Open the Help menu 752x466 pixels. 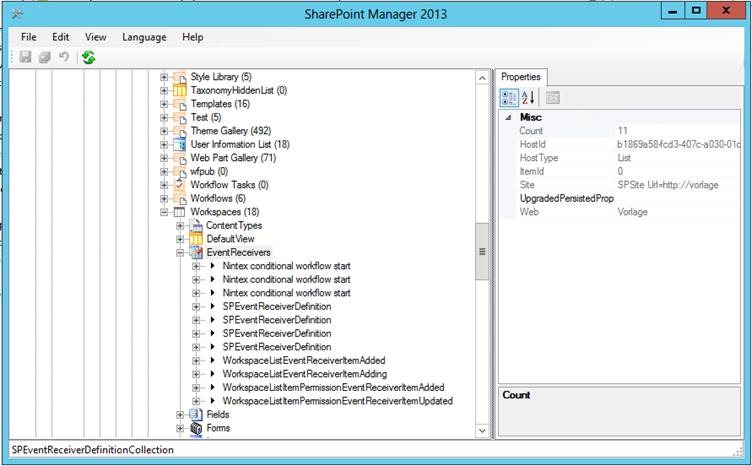pos(192,37)
